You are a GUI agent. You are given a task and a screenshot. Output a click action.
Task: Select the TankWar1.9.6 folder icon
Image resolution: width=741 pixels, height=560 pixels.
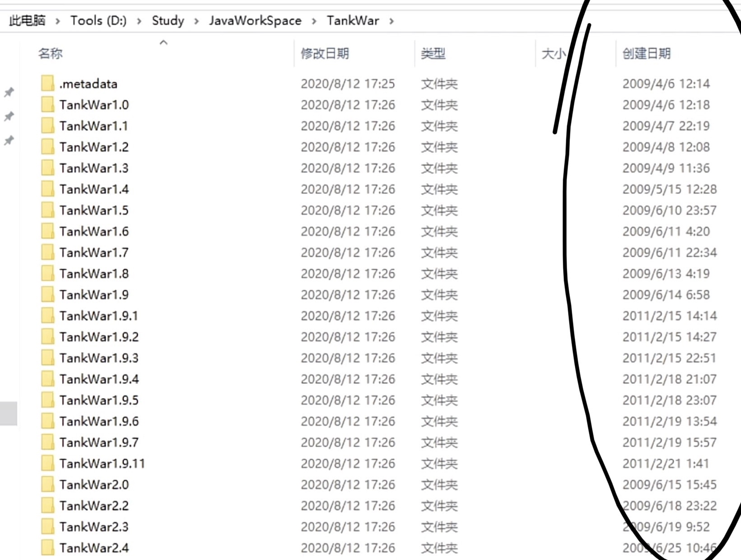pos(47,421)
